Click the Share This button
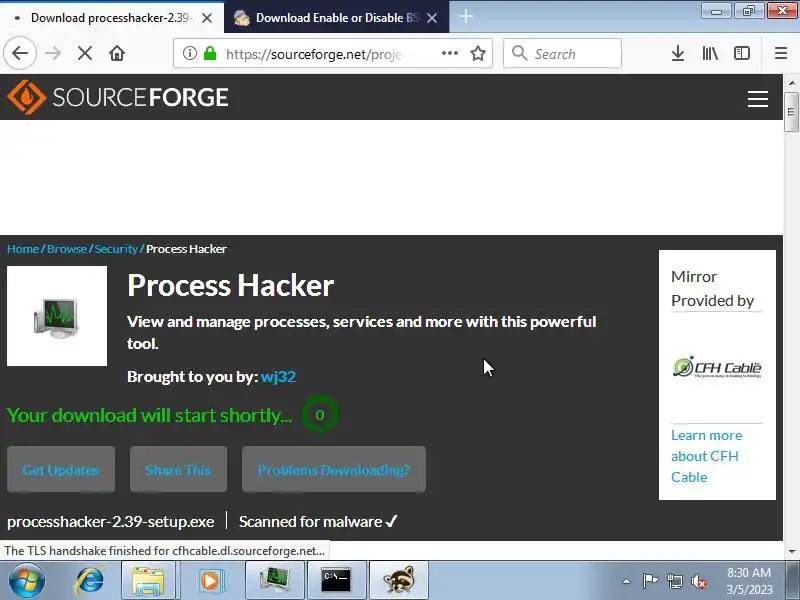This screenshot has height=600, width=800. [178, 469]
